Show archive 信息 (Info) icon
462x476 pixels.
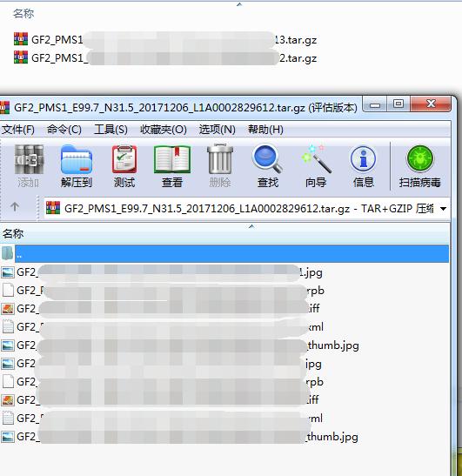pyautogui.click(x=364, y=166)
